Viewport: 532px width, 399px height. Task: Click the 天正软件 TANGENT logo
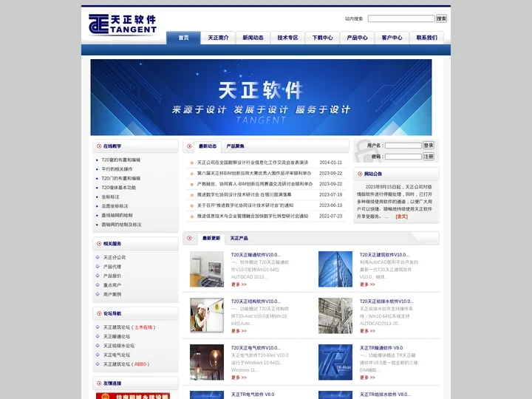[x=123, y=24]
